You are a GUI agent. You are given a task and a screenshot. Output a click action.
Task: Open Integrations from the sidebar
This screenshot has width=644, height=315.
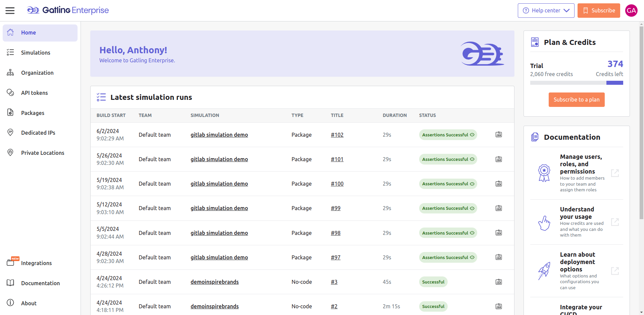36,263
